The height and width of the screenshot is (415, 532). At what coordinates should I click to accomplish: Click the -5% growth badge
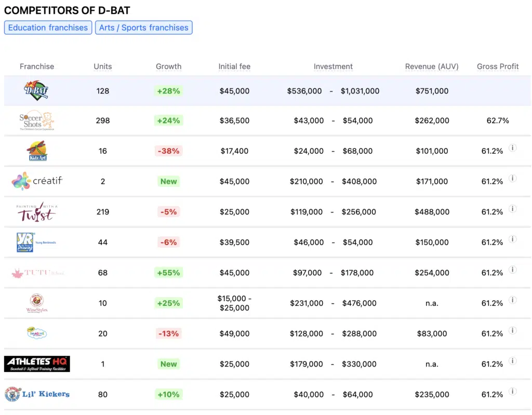(x=169, y=212)
